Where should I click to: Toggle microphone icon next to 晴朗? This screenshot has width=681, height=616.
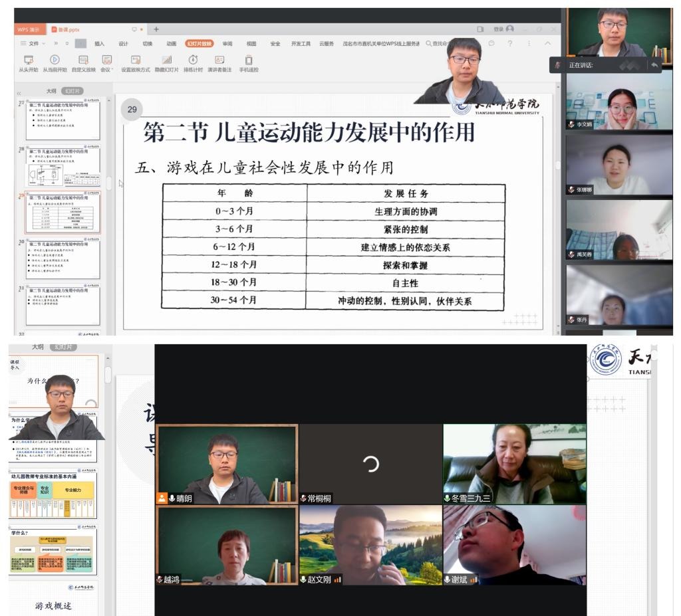click(x=172, y=498)
